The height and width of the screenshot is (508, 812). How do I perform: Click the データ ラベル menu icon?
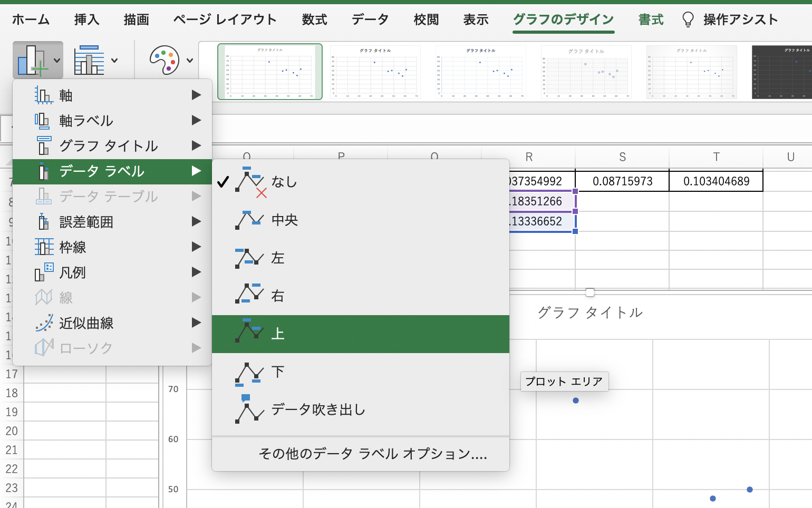(x=44, y=171)
